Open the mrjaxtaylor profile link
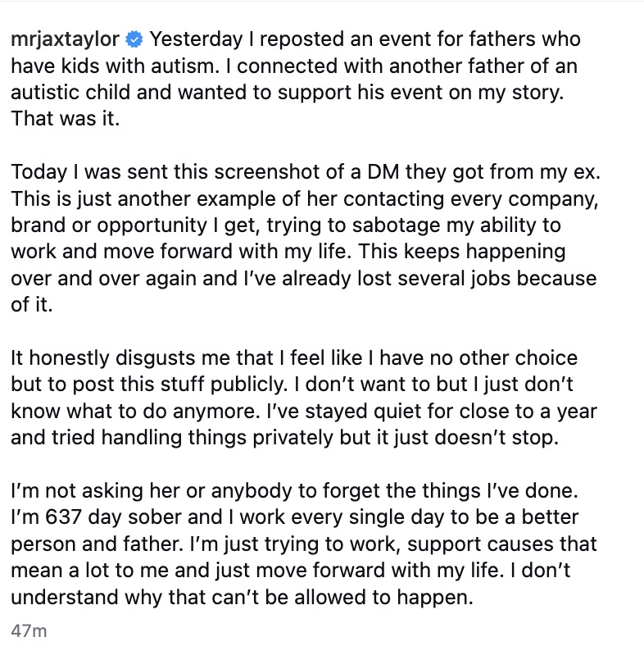Image resolution: width=644 pixels, height=669 pixels. 65,40
